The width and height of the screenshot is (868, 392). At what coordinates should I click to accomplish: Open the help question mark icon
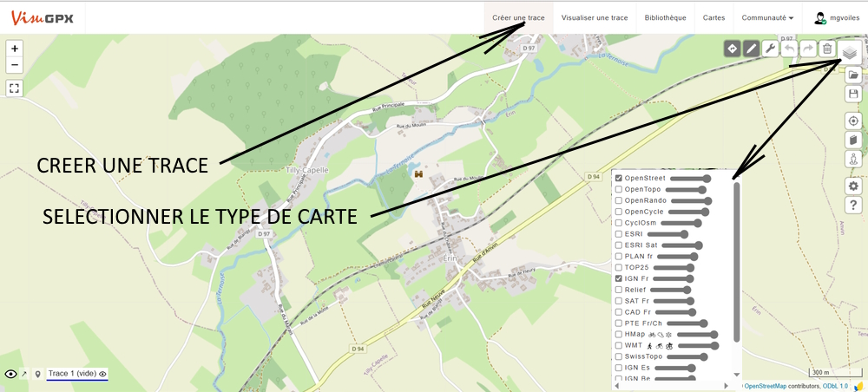(853, 205)
